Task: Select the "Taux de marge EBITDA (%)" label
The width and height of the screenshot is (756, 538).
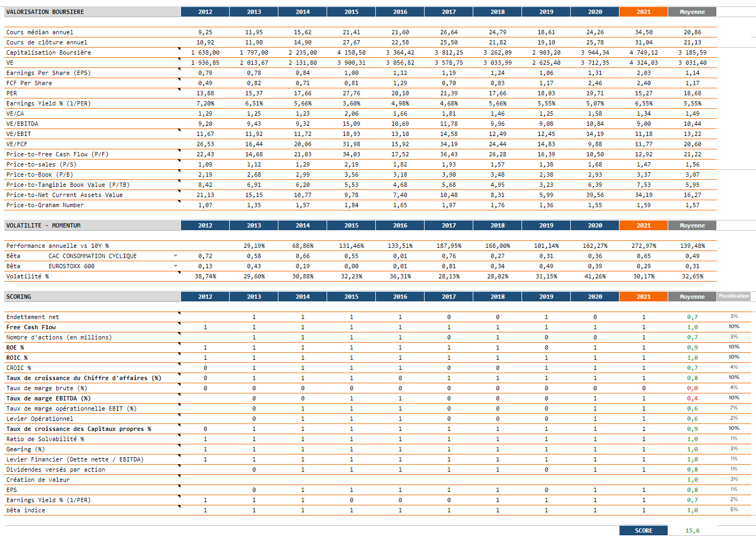Action: coord(48,398)
